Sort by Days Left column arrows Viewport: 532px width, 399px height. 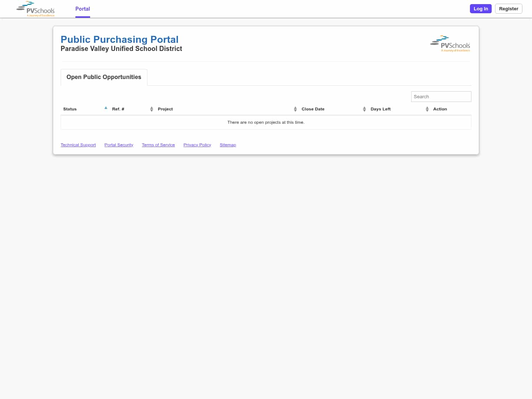tap(427, 109)
